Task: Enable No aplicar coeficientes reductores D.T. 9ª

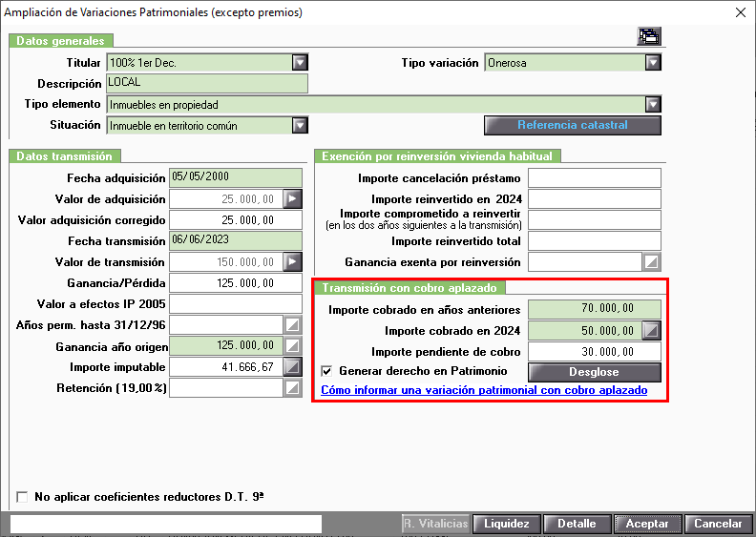Action: coord(22,497)
